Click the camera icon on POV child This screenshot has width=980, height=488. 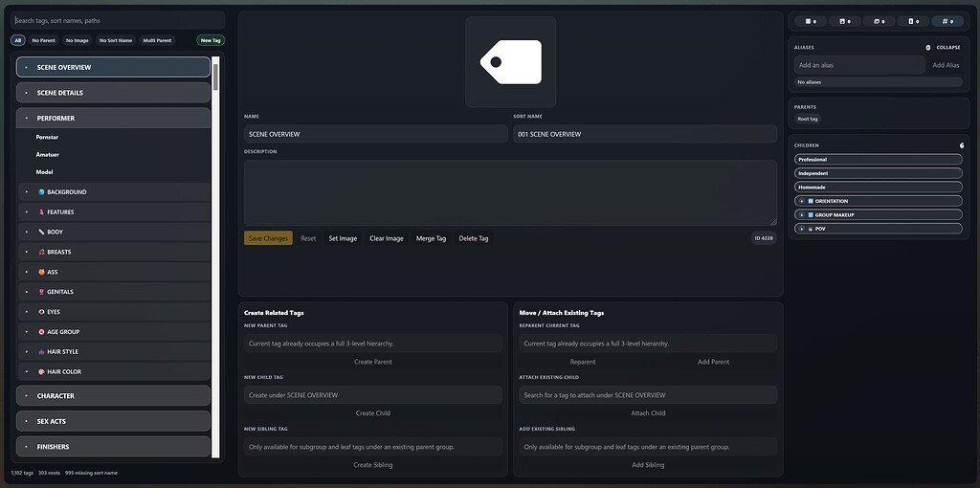tap(811, 229)
